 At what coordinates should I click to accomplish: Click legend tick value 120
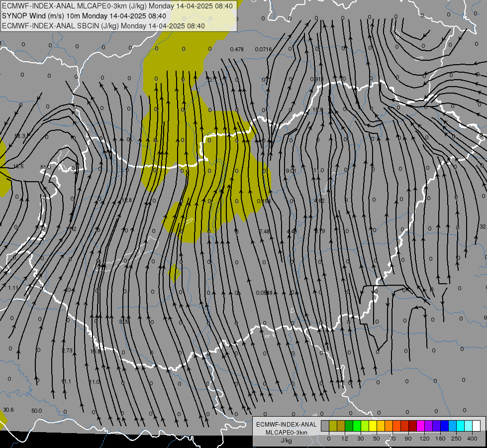point(424,439)
